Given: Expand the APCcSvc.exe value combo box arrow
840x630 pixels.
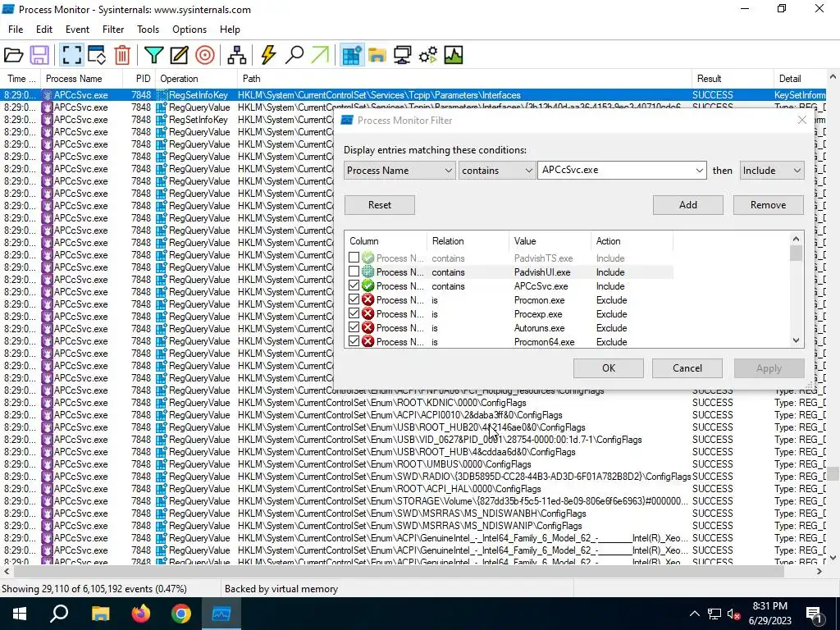Looking at the screenshot, I should click(699, 171).
